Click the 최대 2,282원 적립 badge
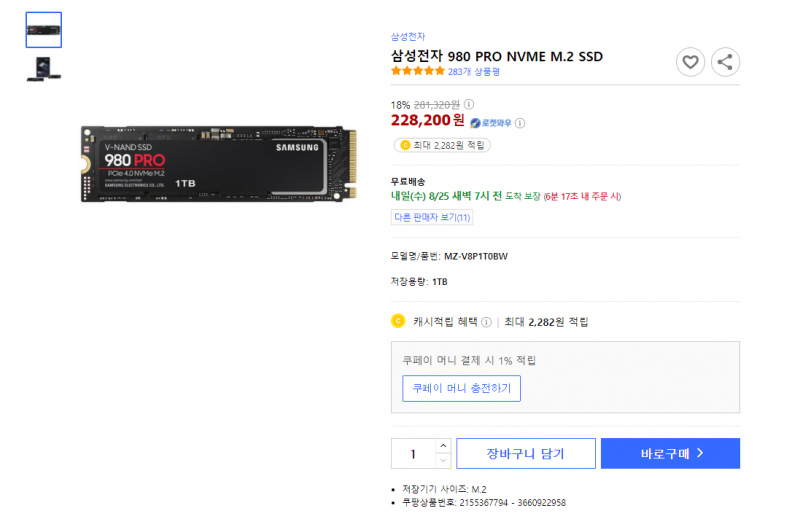800x519 pixels. click(x=442, y=145)
